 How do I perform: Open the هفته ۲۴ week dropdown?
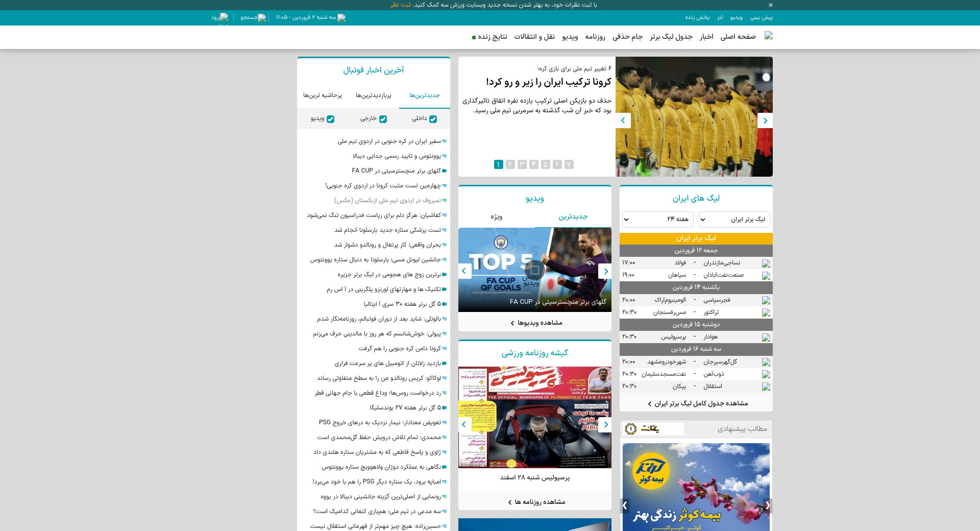pos(657,220)
